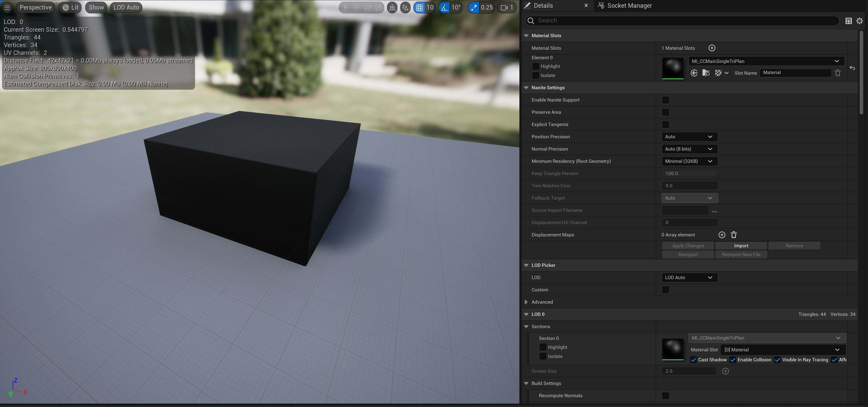Click Section 0 material thumbnail
This screenshot has height=407, width=868.
coord(672,349)
